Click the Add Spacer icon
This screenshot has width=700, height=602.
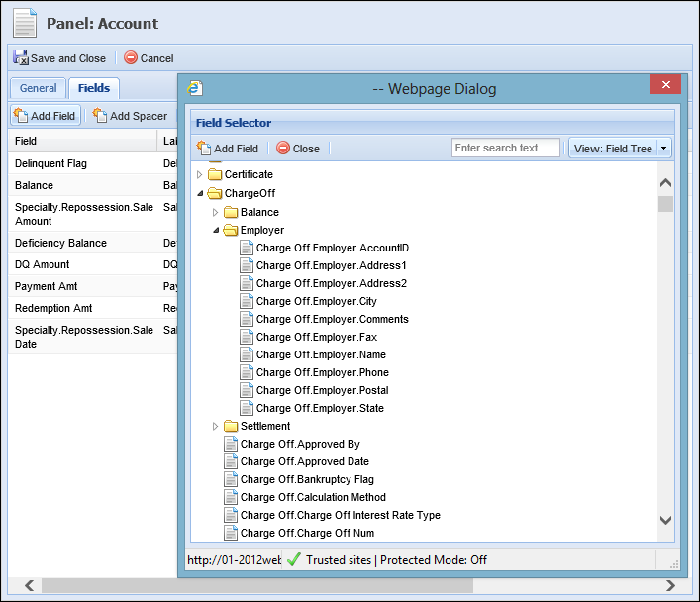click(x=100, y=115)
